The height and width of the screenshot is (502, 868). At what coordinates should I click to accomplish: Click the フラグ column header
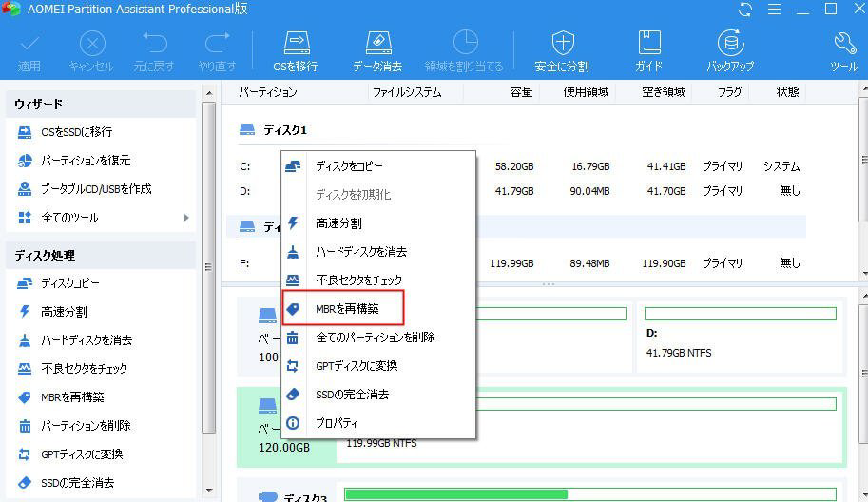729,92
